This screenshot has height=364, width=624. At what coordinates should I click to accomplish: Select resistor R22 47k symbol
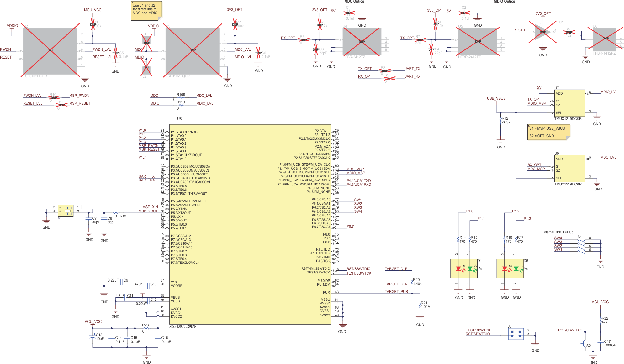(x=601, y=320)
